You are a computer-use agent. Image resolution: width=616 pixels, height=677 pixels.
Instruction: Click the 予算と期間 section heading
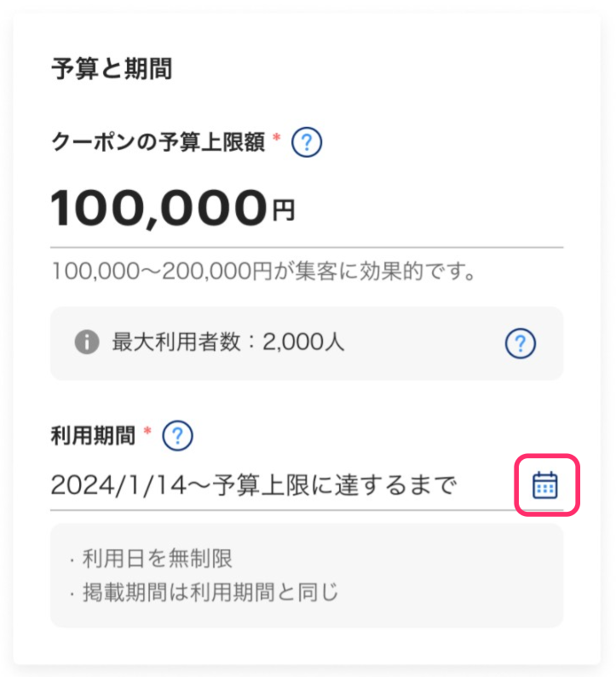coord(112,69)
